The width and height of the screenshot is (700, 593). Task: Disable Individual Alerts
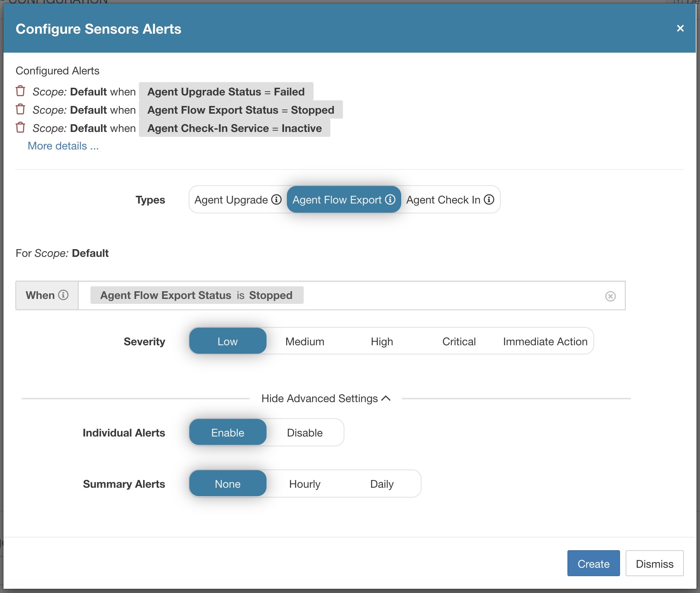(x=305, y=432)
